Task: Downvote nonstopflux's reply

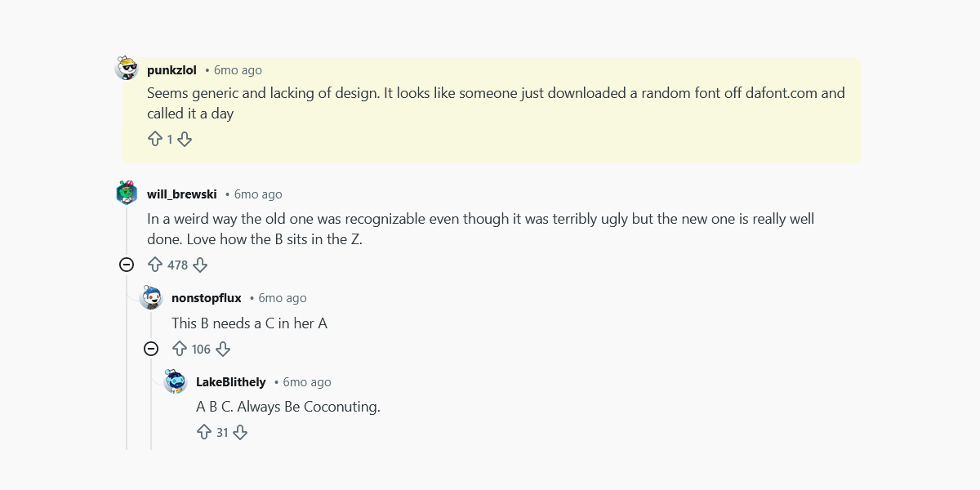Action: pyautogui.click(x=223, y=349)
